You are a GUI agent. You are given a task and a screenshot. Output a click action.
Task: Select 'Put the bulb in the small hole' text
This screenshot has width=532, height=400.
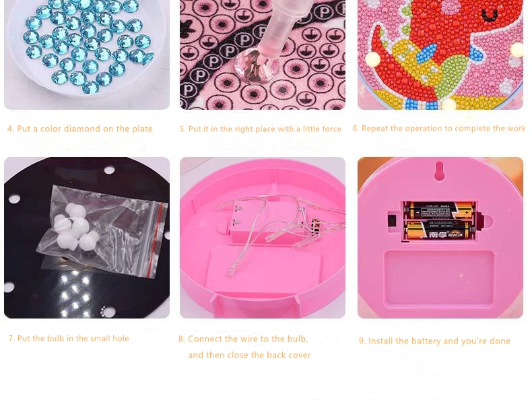[x=69, y=338]
